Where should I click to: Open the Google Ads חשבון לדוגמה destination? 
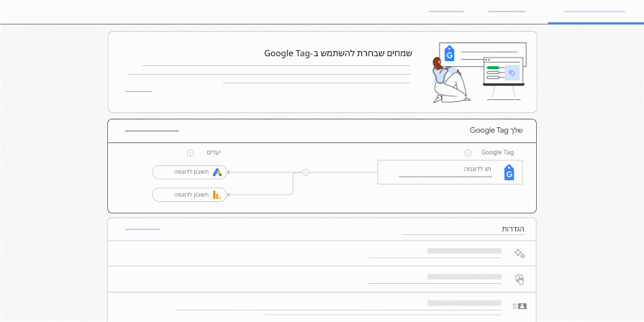[x=189, y=172]
